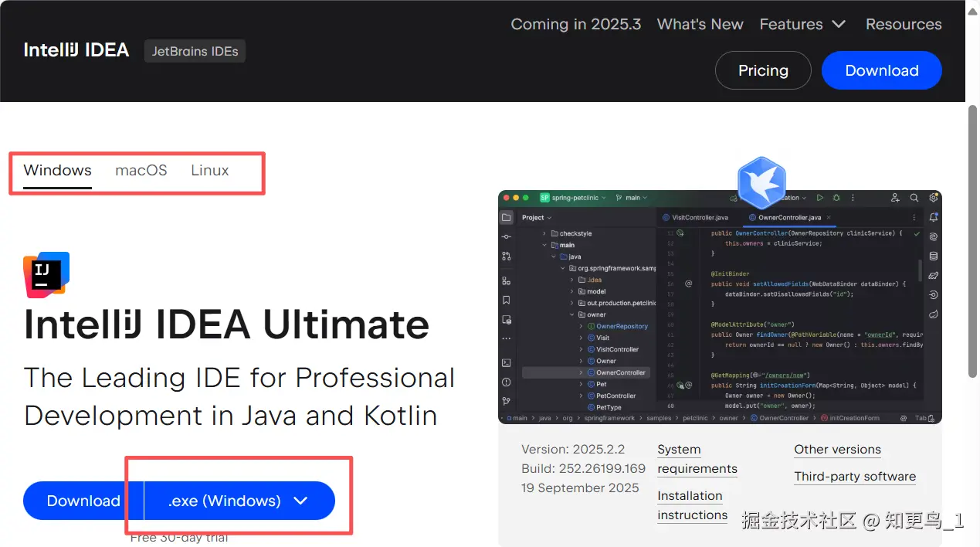Go to What's New

tap(700, 24)
